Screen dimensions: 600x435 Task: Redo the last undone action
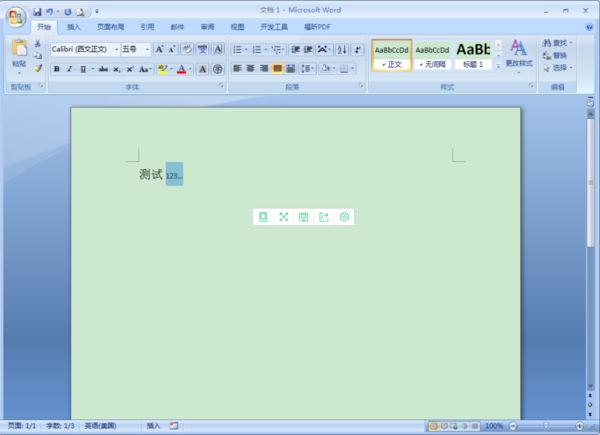point(68,12)
